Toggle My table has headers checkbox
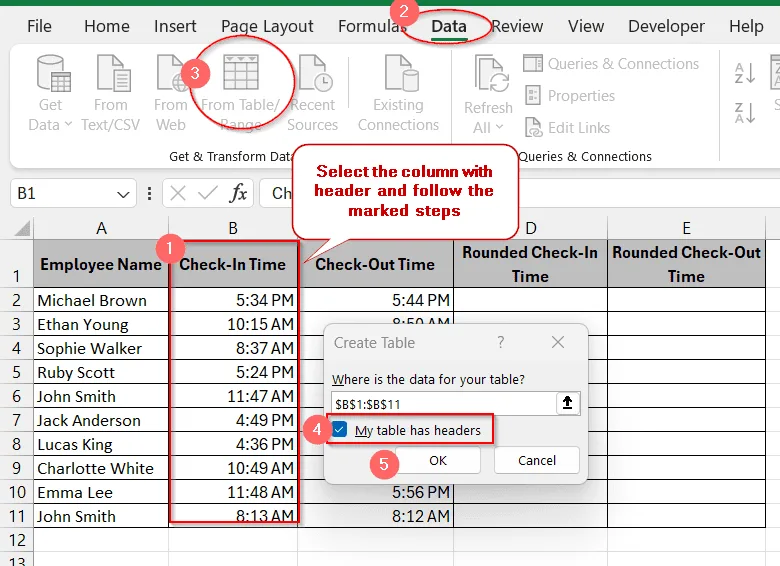 click(340, 429)
